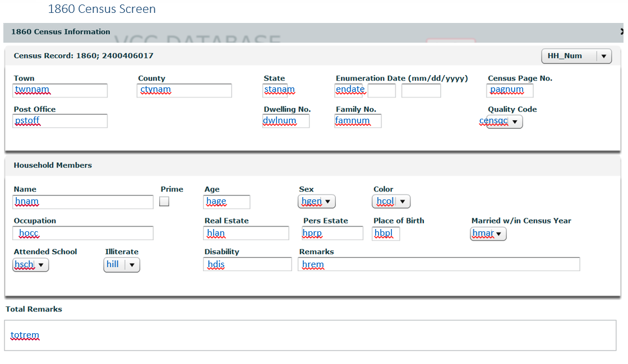Expand Married w/in Census Year dropdown
This screenshot has width=628, height=364.
click(488, 234)
